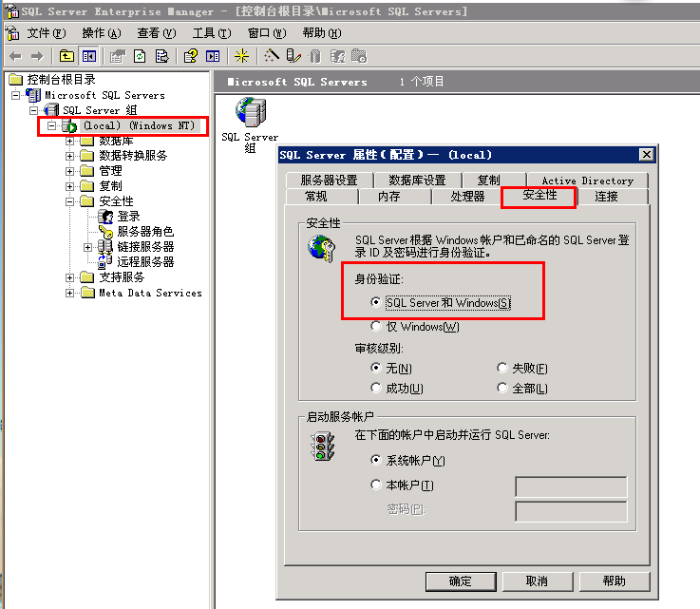Screen dimensions: 700x609
Task: Select the SQL Server 组 icon in right pane
Action: coord(251,112)
